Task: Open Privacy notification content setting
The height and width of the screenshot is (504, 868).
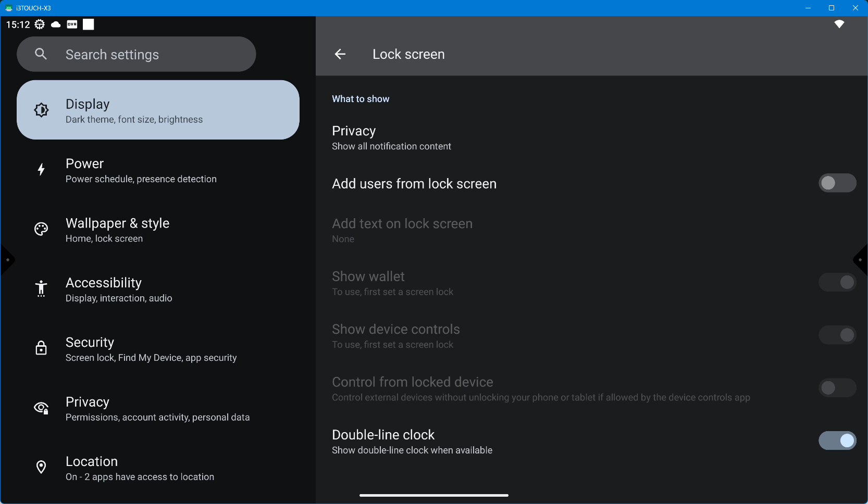Action: coord(391,138)
